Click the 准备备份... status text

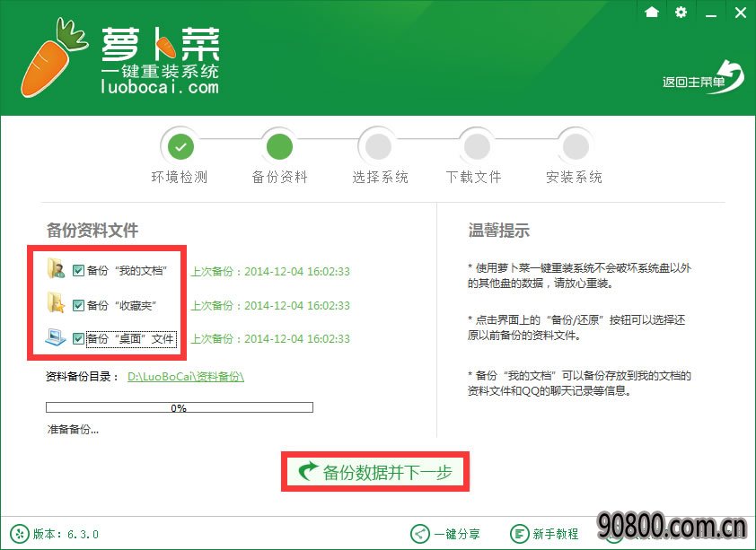pyautogui.click(x=73, y=430)
